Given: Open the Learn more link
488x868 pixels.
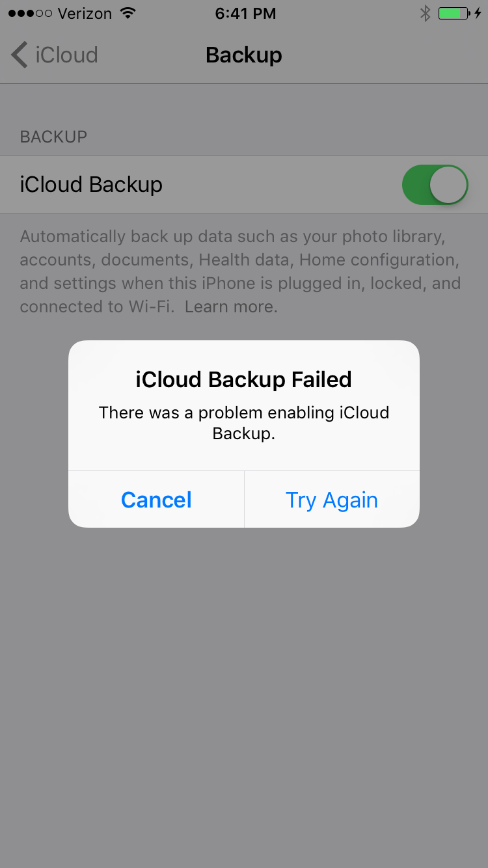Looking at the screenshot, I should [231, 306].
